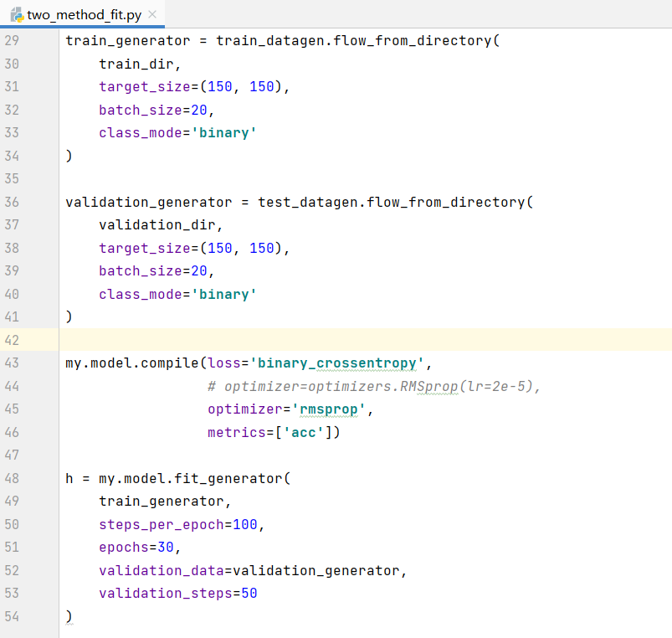Click line number 29 in gutter
Image resolution: width=672 pixels, height=638 pixels.
tap(12, 41)
